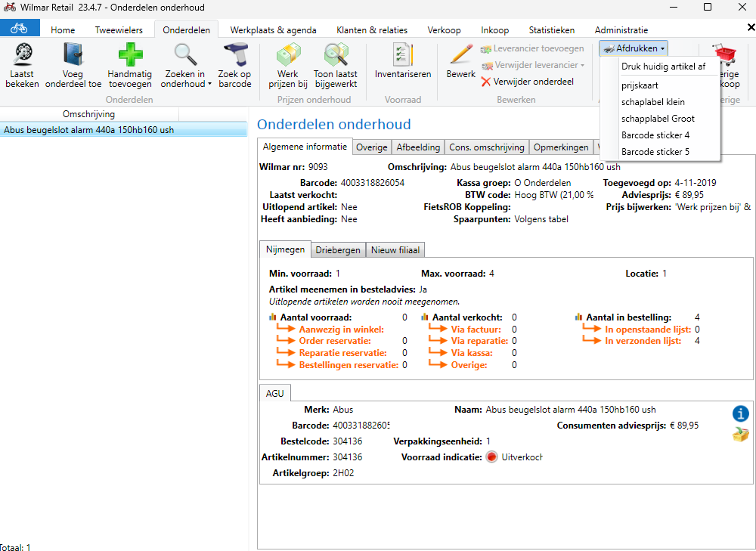This screenshot has height=551, width=756.
Task: Click the blue info icon in AGU panel
Action: [x=740, y=413]
